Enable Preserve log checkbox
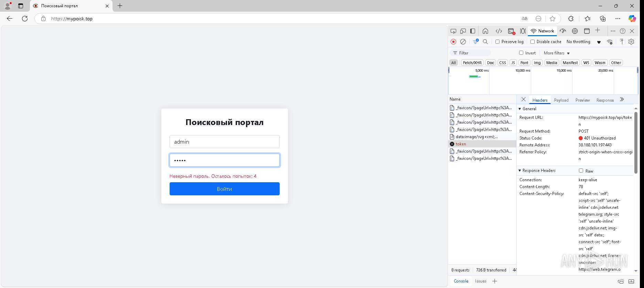The height and width of the screenshot is (288, 644). coord(497,42)
